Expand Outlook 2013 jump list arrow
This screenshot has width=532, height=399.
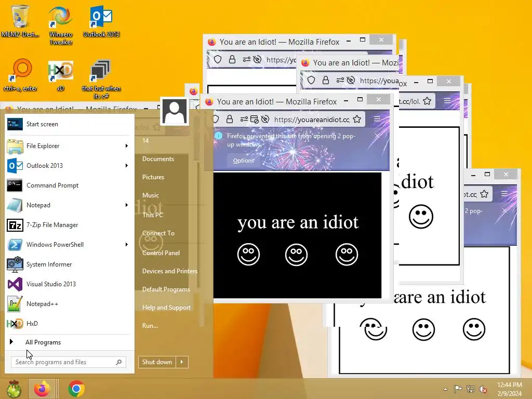(127, 166)
